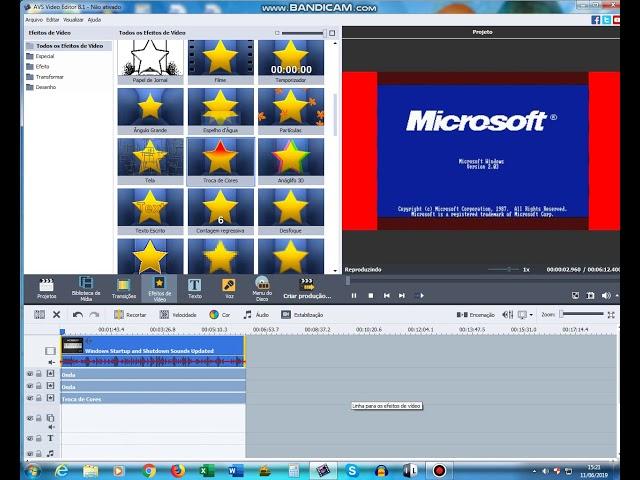Switch to Encenação storyboard view
Viewport: 640px width, 480px height.
[x=476, y=315]
